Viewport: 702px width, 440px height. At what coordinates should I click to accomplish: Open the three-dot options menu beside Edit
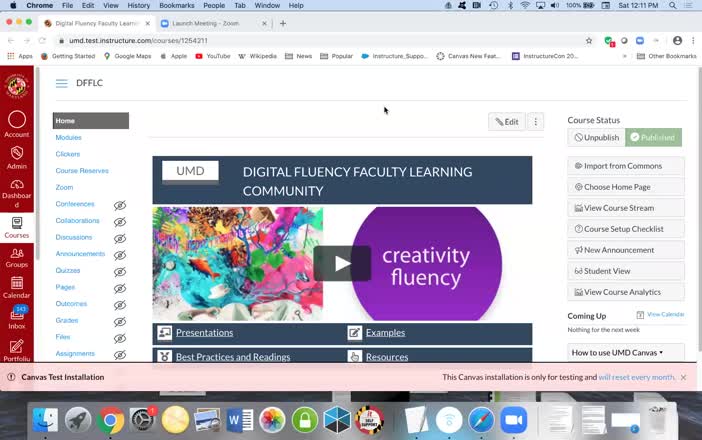click(536, 122)
